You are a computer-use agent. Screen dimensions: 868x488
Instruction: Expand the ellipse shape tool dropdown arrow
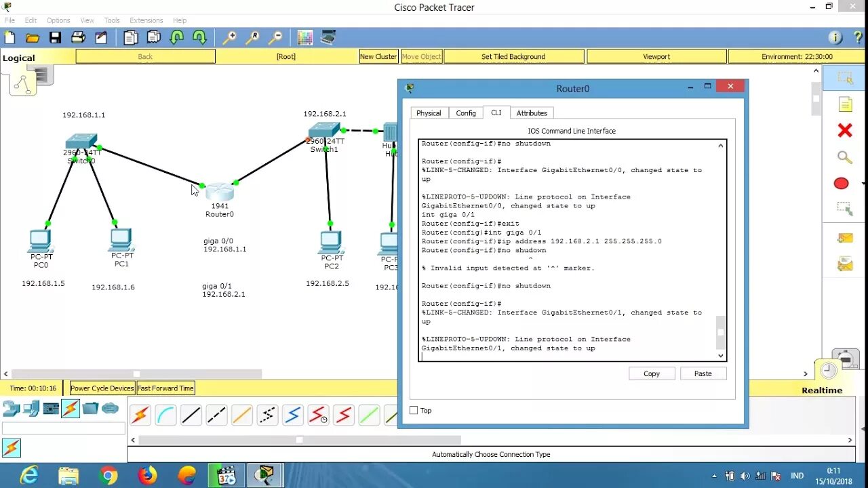coord(863,184)
